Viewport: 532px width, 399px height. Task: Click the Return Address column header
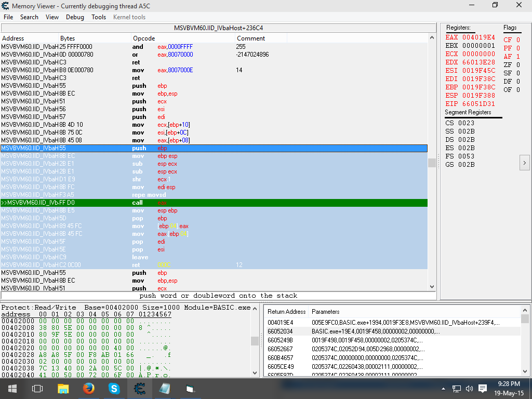pyautogui.click(x=286, y=312)
